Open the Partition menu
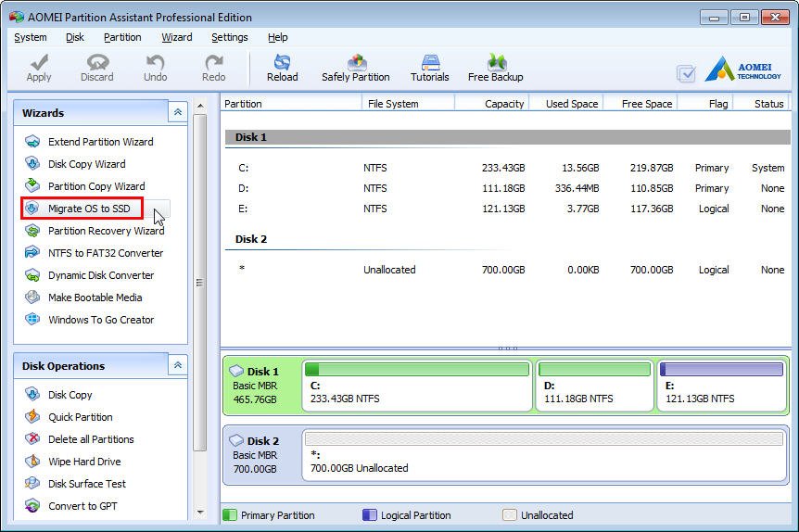 pyautogui.click(x=122, y=37)
